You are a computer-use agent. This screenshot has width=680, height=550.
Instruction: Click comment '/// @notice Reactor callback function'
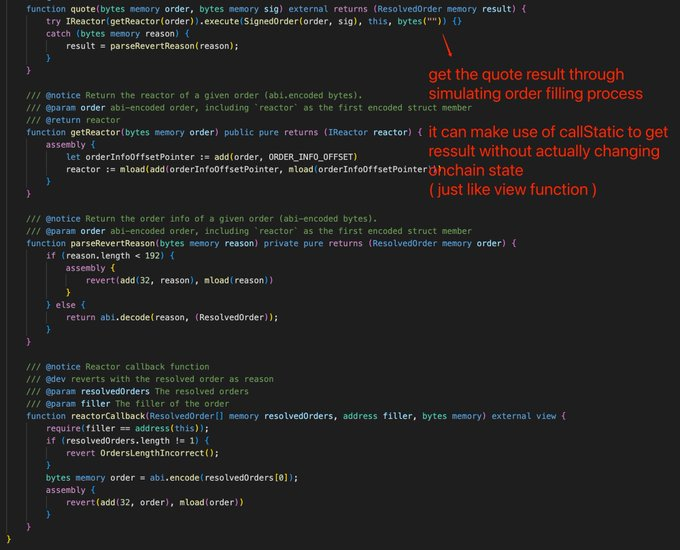click(118, 367)
